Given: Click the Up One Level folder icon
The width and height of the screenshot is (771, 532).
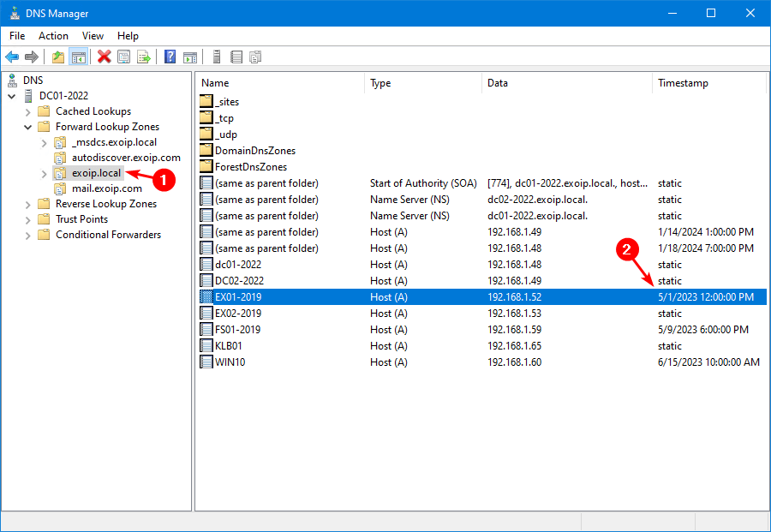Looking at the screenshot, I should [58, 57].
